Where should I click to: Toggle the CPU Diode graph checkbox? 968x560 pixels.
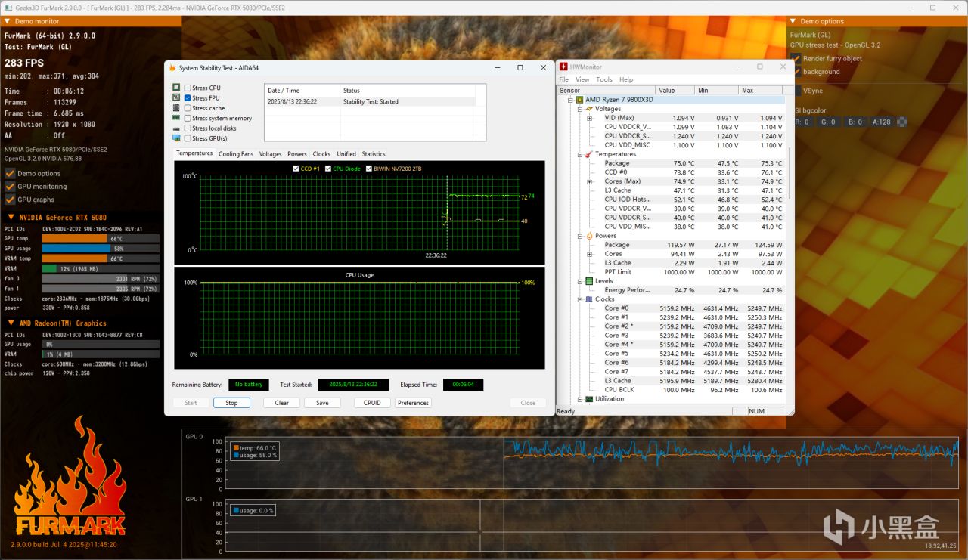[x=328, y=169]
